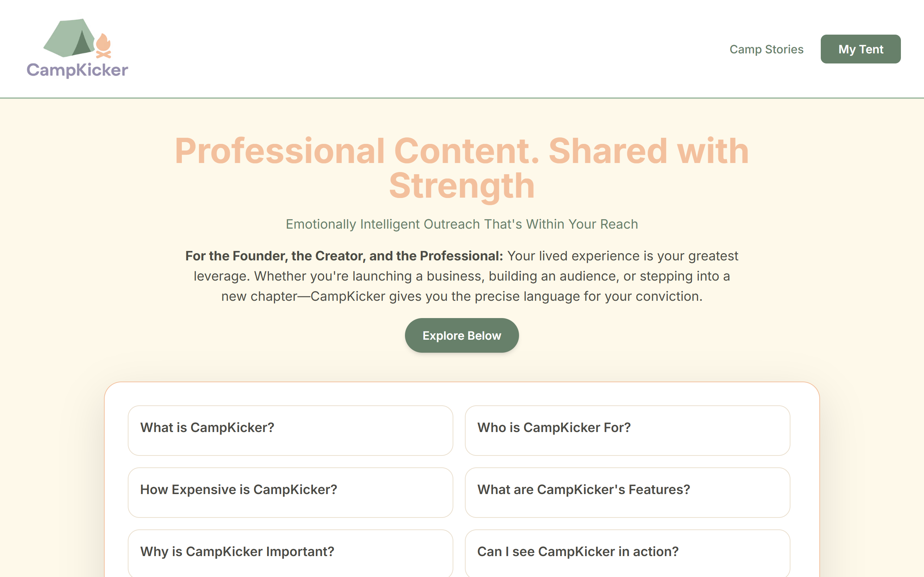
Task: Expand "Why is CampKicker Important?"
Action: [x=290, y=553]
